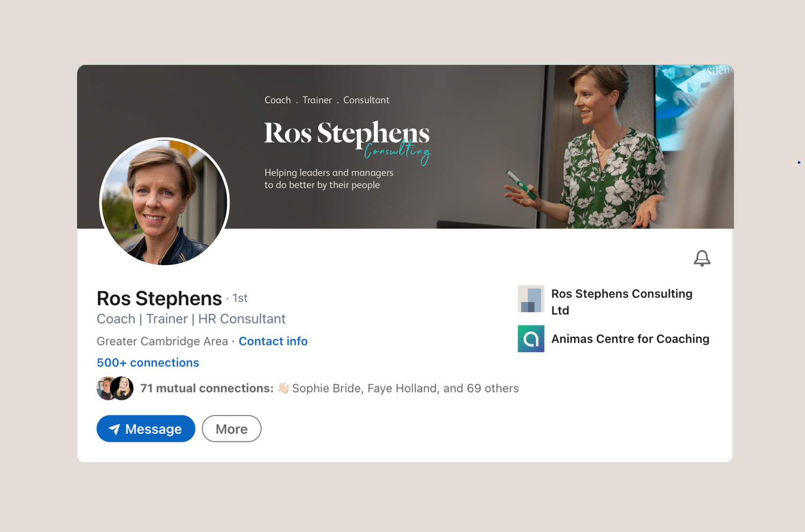This screenshot has width=805, height=532.
Task: Click the notification bell icon
Action: click(701, 258)
